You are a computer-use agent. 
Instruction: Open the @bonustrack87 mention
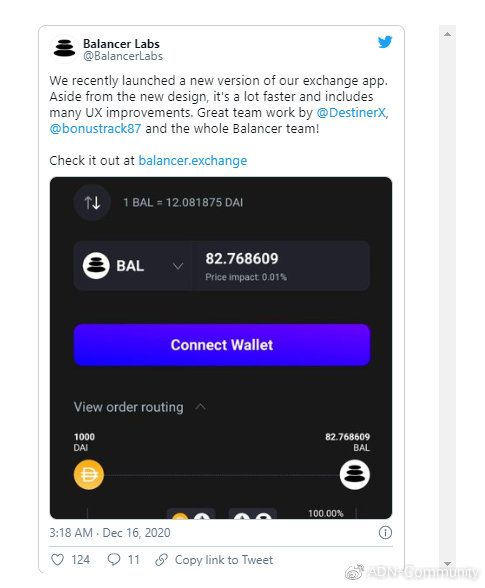(x=95, y=129)
